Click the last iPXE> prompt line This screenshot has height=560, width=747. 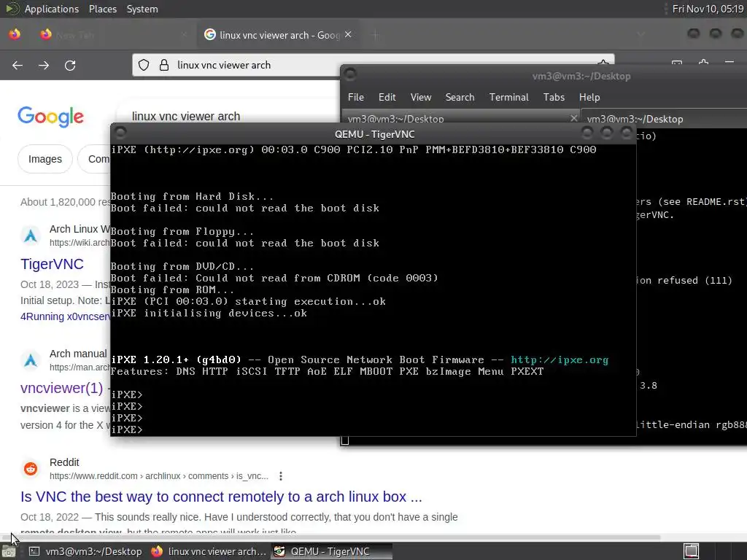pos(127,429)
